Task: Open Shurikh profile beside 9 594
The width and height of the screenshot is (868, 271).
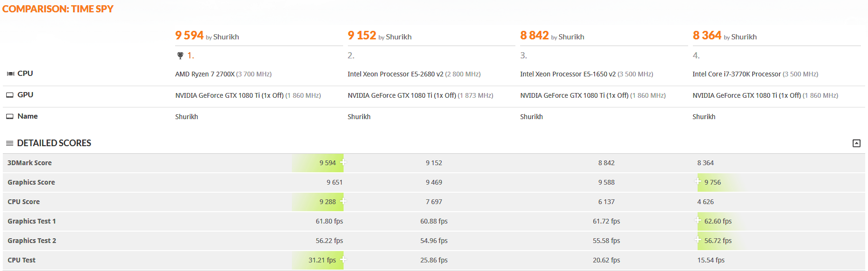Action: tap(226, 37)
